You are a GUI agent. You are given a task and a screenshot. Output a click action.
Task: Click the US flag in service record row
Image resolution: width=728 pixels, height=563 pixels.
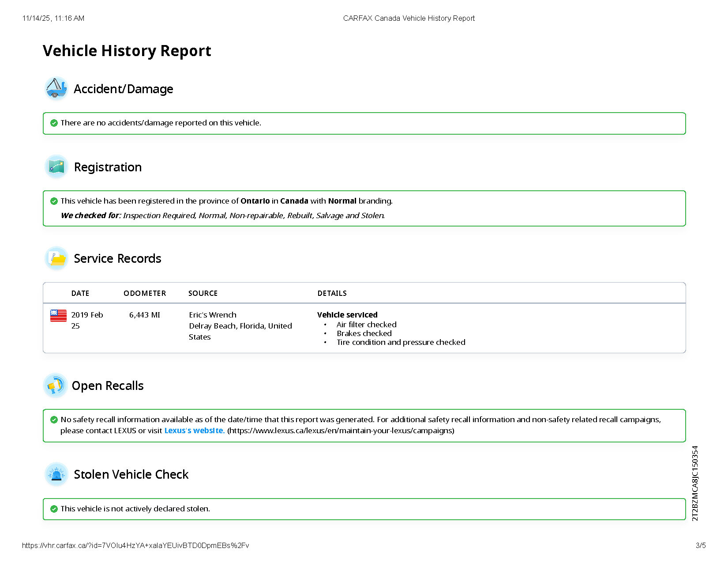pos(58,315)
